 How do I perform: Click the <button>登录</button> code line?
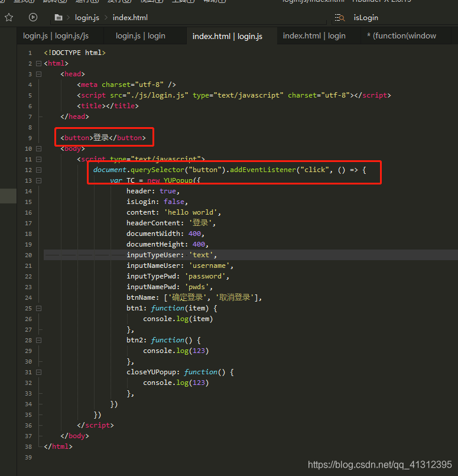pos(103,138)
